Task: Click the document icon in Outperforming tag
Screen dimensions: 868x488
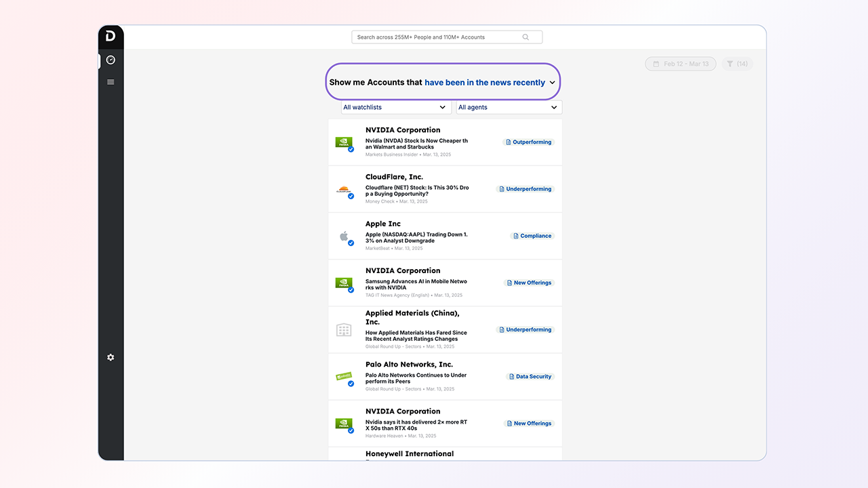Action: point(508,142)
